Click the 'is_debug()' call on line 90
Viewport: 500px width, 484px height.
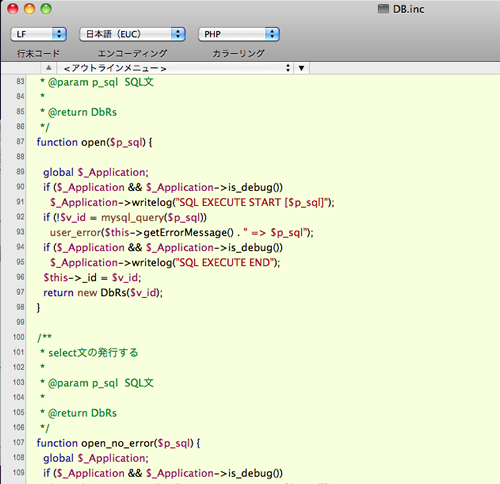pos(255,188)
